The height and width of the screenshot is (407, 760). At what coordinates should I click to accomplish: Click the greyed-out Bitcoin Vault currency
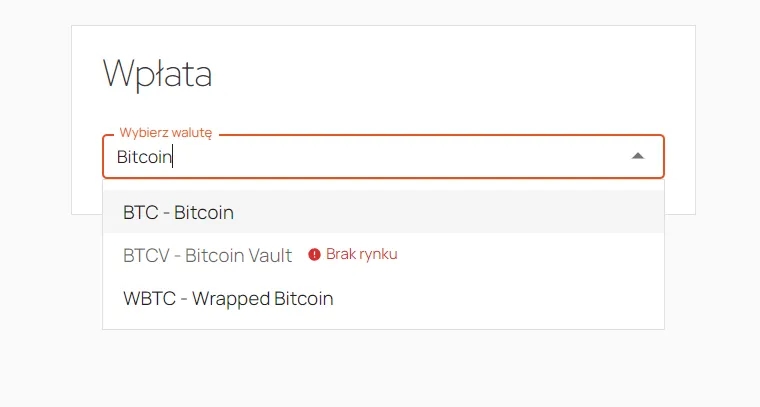coord(207,255)
